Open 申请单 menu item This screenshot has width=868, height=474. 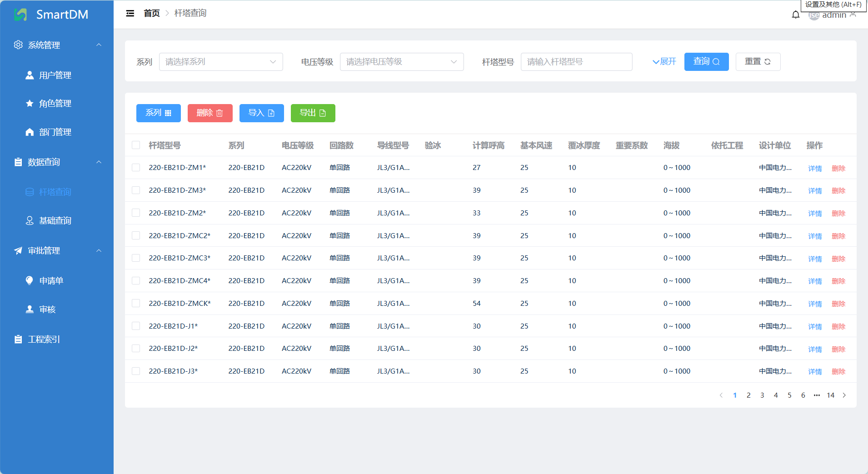pos(57,280)
